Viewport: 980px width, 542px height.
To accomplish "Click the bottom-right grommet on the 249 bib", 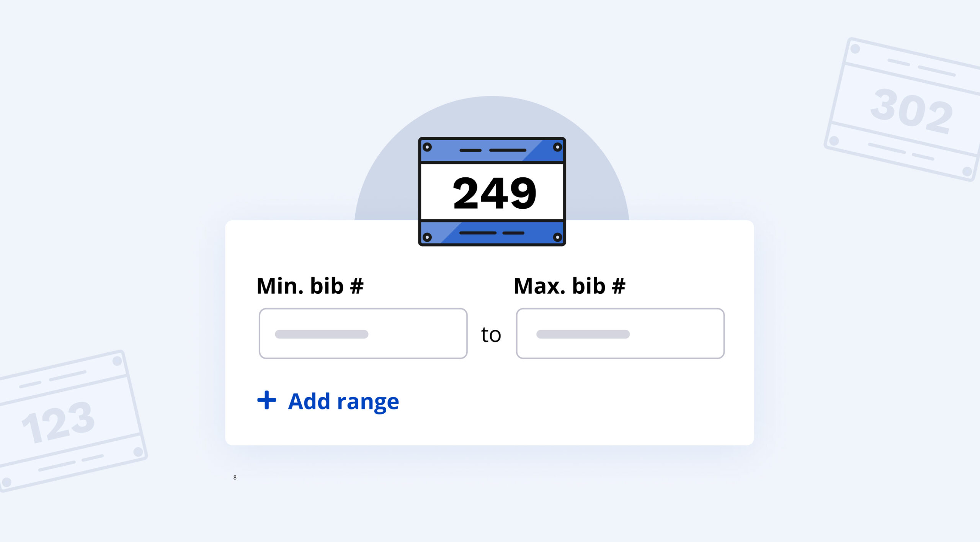I will coord(557,237).
